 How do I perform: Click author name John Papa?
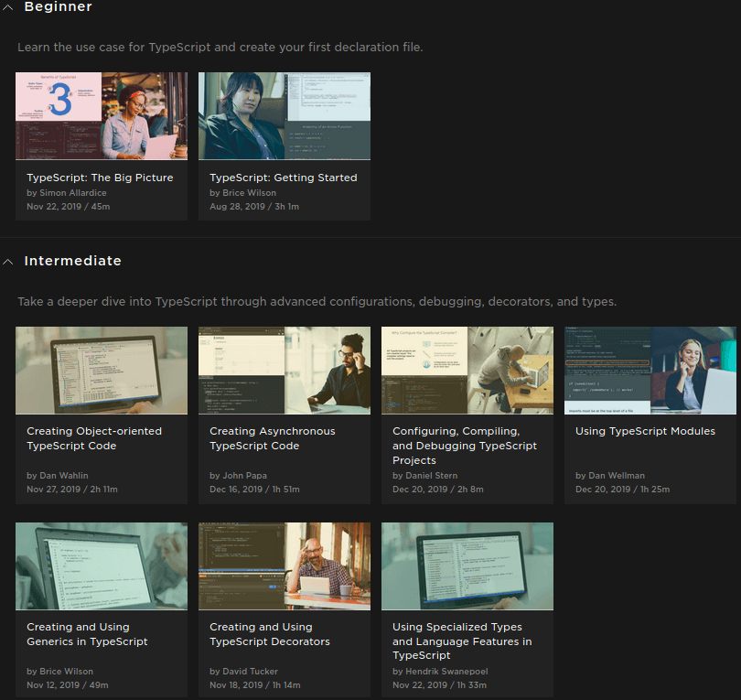(245, 476)
